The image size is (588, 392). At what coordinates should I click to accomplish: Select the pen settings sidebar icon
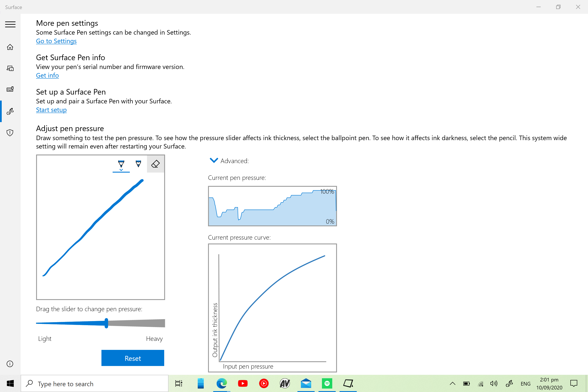(x=10, y=111)
